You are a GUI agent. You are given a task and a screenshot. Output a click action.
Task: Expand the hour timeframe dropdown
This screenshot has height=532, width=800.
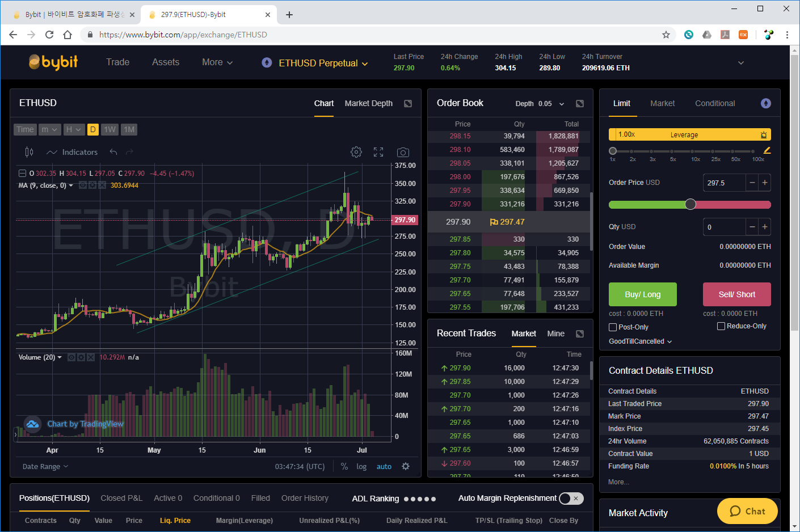click(x=74, y=129)
